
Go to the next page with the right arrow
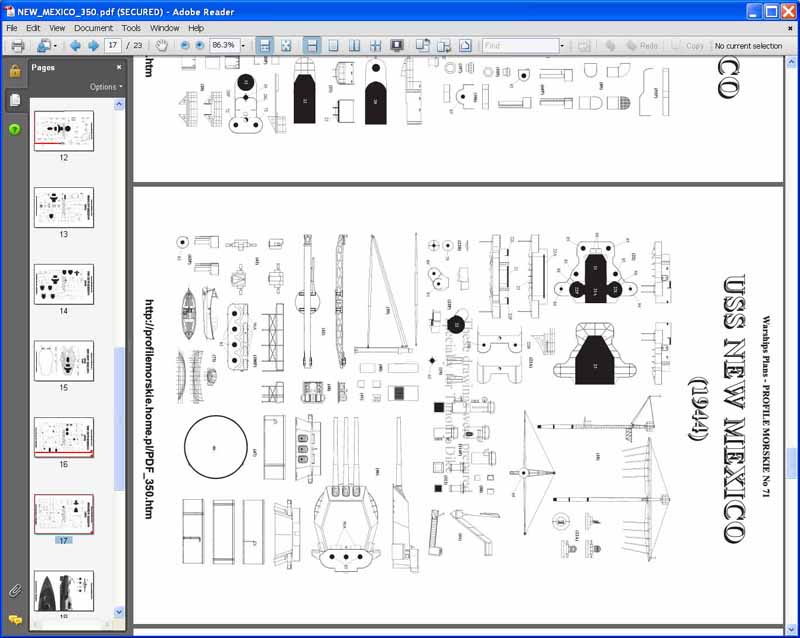[x=93, y=46]
